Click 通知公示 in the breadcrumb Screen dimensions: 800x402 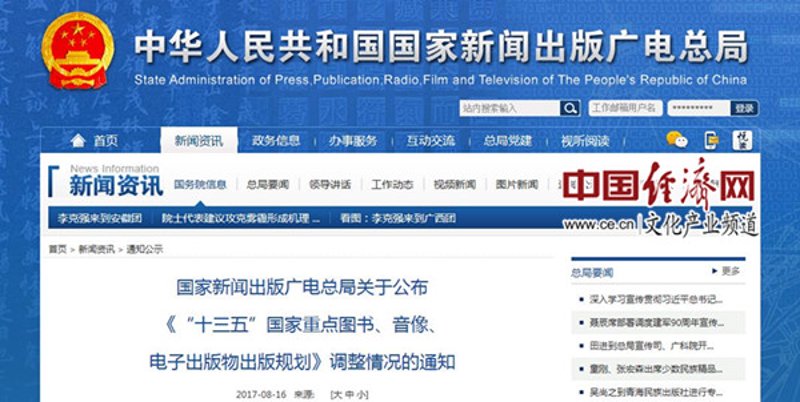(x=145, y=249)
